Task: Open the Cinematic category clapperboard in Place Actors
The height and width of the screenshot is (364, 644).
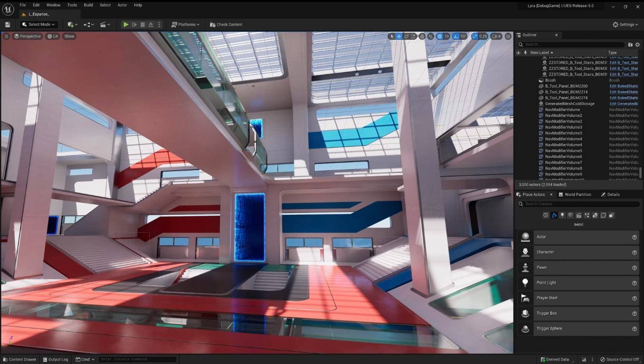Action: (x=578, y=215)
